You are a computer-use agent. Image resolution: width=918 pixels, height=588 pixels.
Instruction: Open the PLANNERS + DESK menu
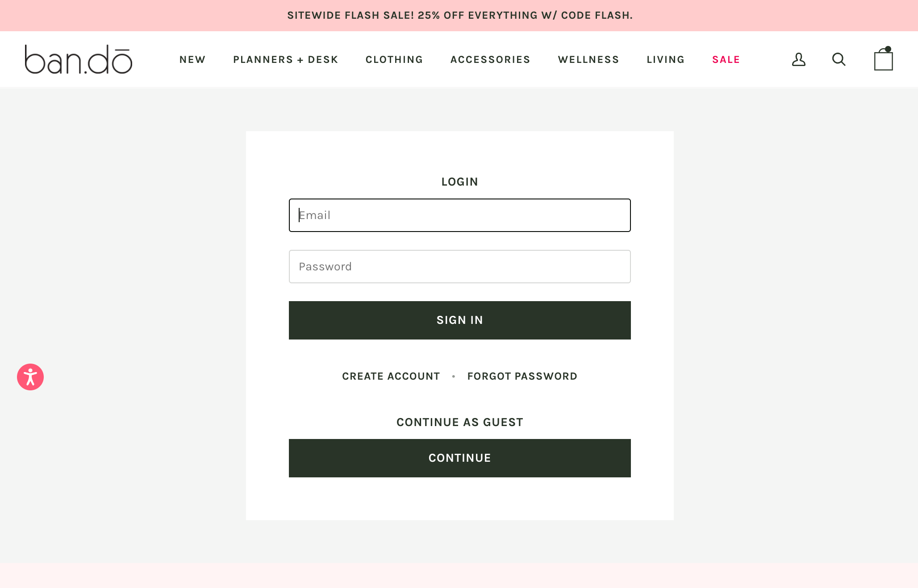[x=286, y=59]
